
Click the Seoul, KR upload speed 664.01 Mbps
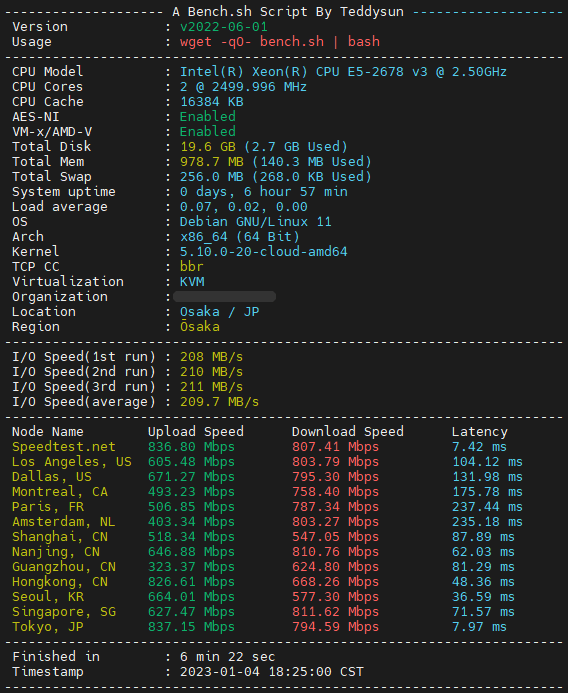pos(191,597)
